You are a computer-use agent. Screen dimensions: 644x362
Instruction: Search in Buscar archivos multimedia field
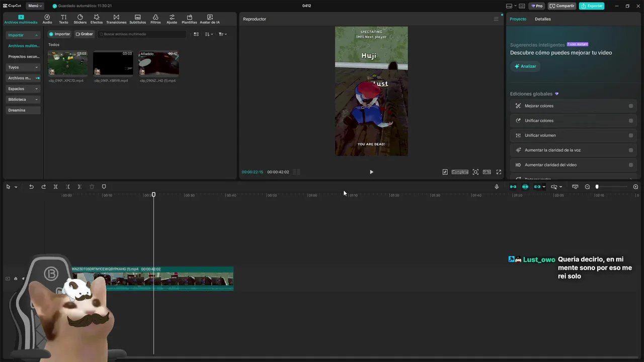[142, 34]
